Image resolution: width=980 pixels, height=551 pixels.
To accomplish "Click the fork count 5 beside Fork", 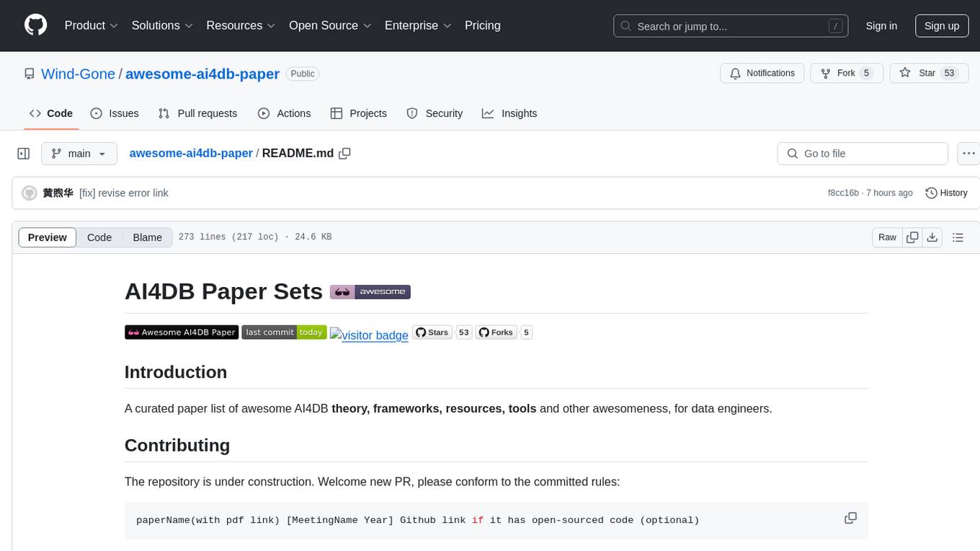I will pyautogui.click(x=867, y=74).
